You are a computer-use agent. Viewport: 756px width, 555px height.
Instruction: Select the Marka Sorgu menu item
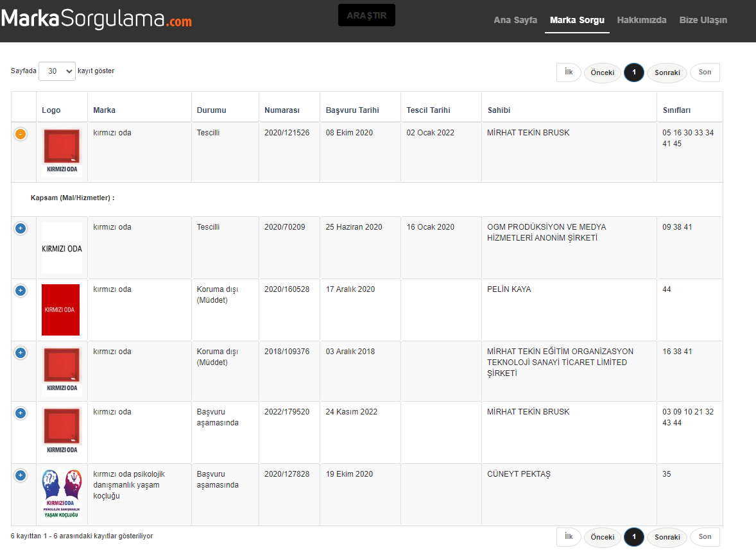coord(577,20)
